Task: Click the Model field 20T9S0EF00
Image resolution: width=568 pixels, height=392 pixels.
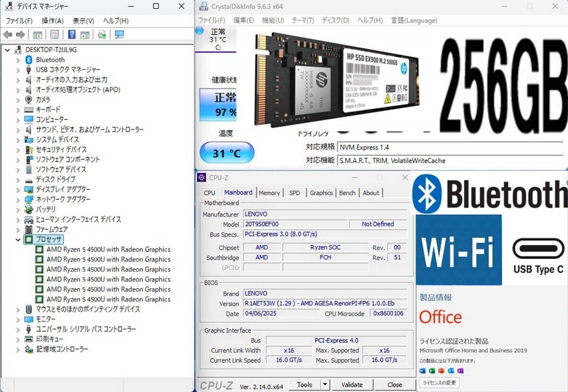Action: [x=295, y=224]
